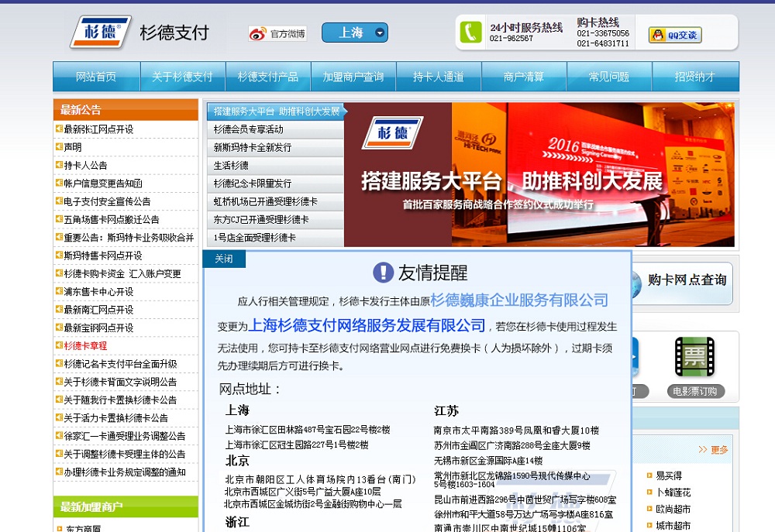The image size is (775, 532).
Task: Expand the 上海 city dropdown
Action: [354, 33]
